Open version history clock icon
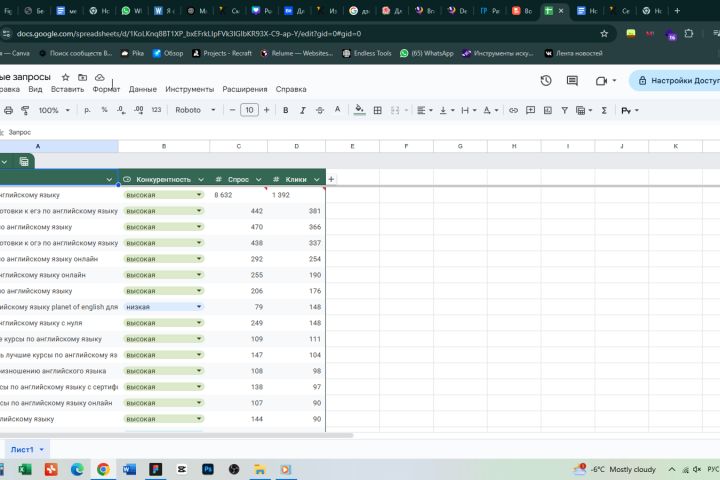Viewport: 720px width, 480px height. 546,81
